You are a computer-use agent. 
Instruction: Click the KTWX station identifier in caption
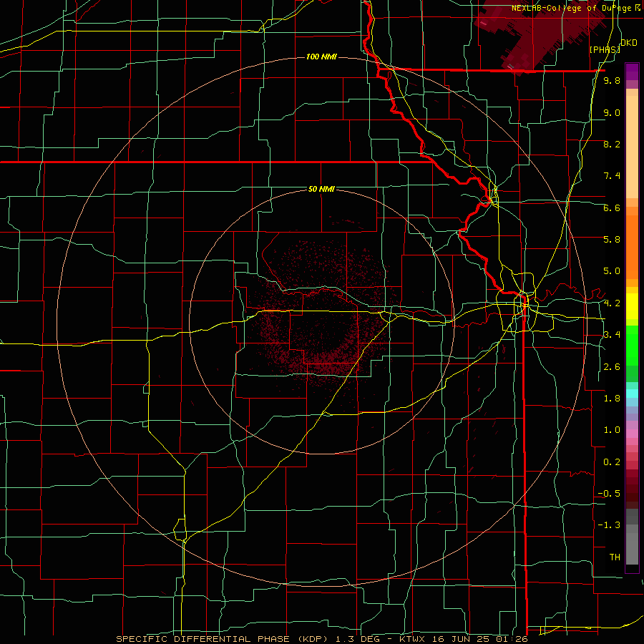pyautogui.click(x=412, y=639)
